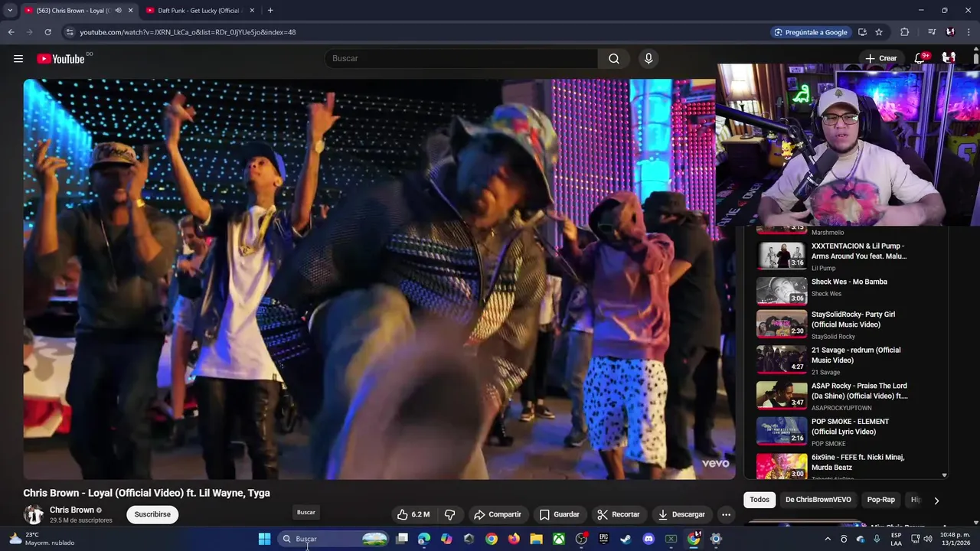Bookmark this page with the star icon

[x=879, y=32]
